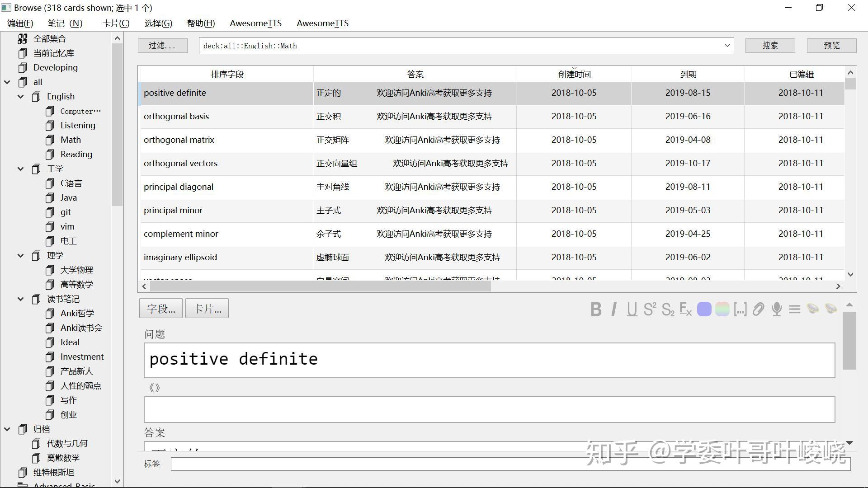
Task: Click the second AwesomeTTS speaker icon
Action: click(831, 309)
